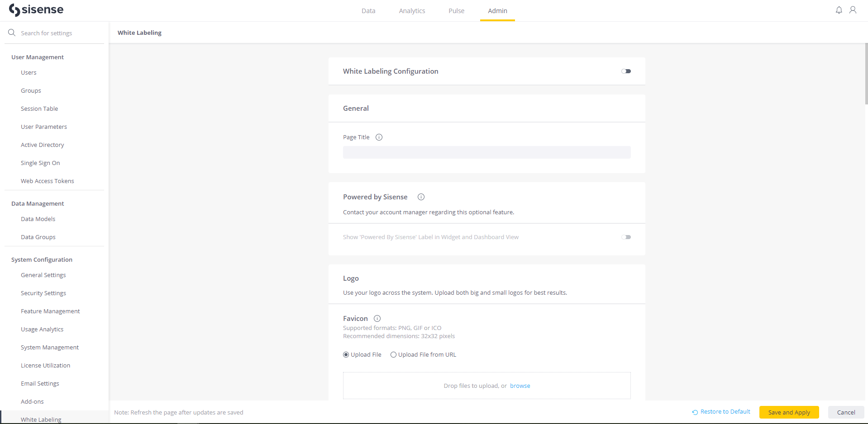Viewport: 868px width, 424px height.
Task: Go to Session Table
Action: (x=39, y=109)
